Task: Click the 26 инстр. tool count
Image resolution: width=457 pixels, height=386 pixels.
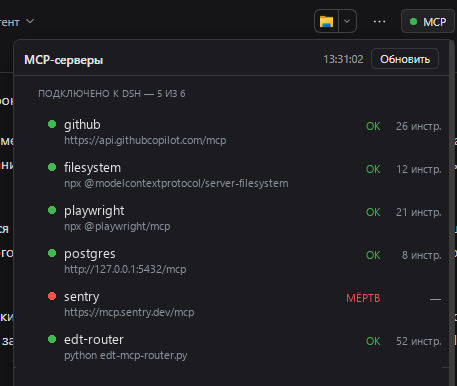Action: pos(419,126)
